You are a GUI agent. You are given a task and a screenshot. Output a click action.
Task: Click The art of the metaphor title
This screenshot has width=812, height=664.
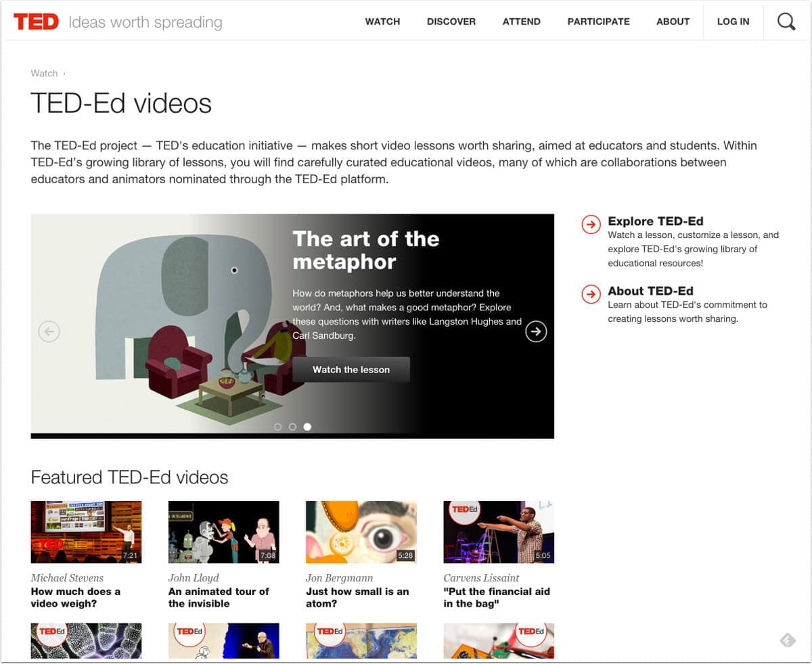pos(366,250)
